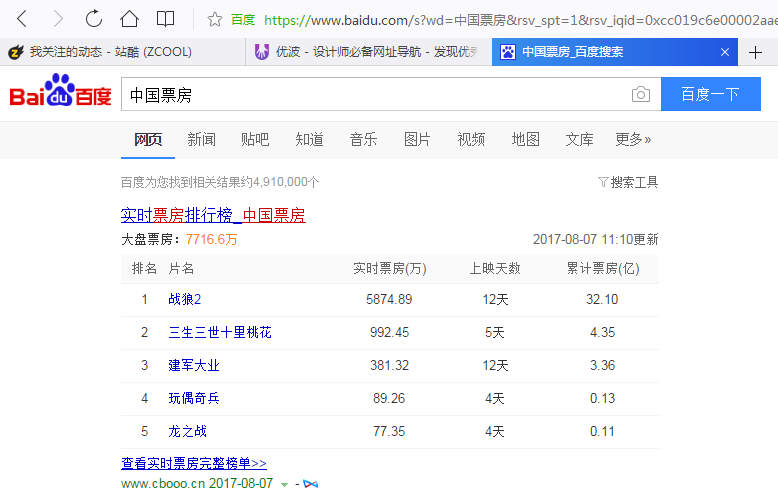Switch to the 优波 设计师 tab
This screenshot has width=778, height=496.
(368, 52)
